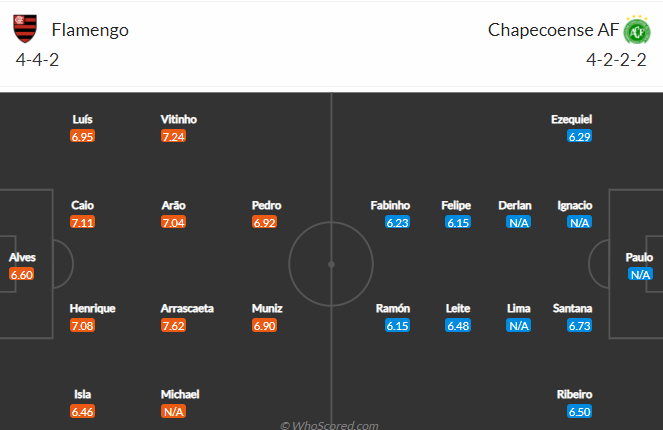The height and width of the screenshot is (430, 663).
Task: Click the Chapecoense AF club badge
Action: 637,30
